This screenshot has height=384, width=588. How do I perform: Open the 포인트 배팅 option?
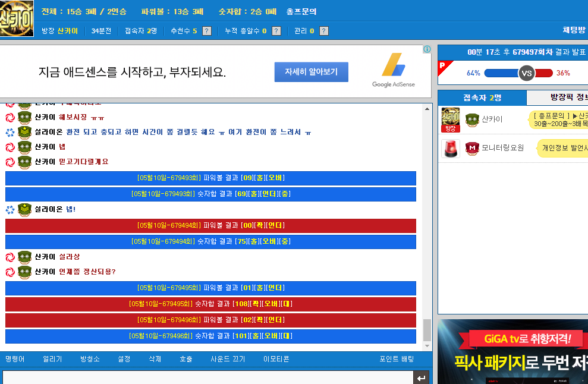click(x=397, y=359)
